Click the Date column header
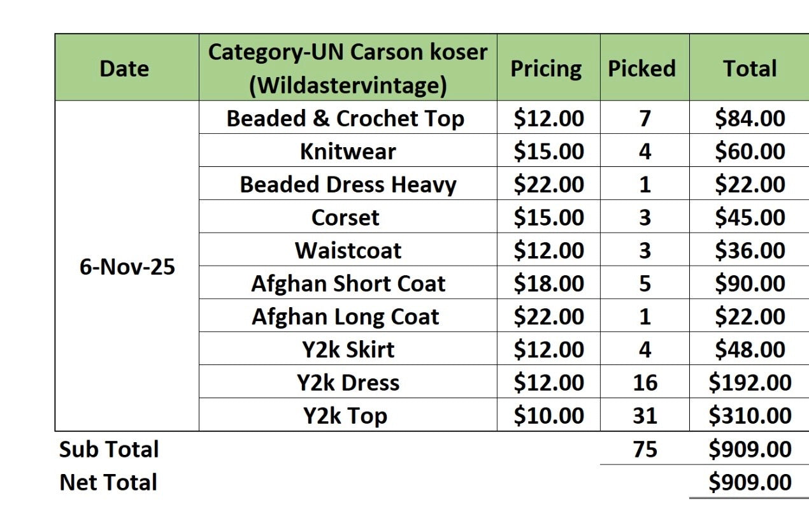809x532 pixels. [x=124, y=68]
